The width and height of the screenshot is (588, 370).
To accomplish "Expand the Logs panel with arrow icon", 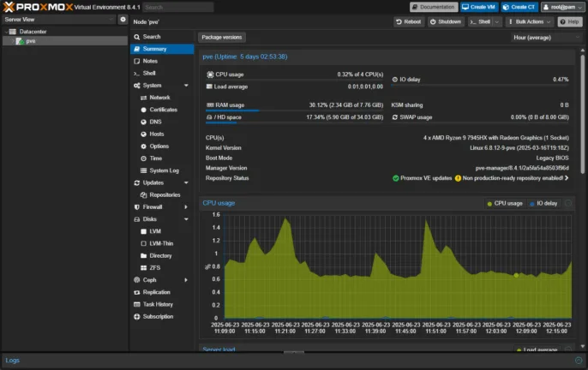I will pyautogui.click(x=579, y=361).
